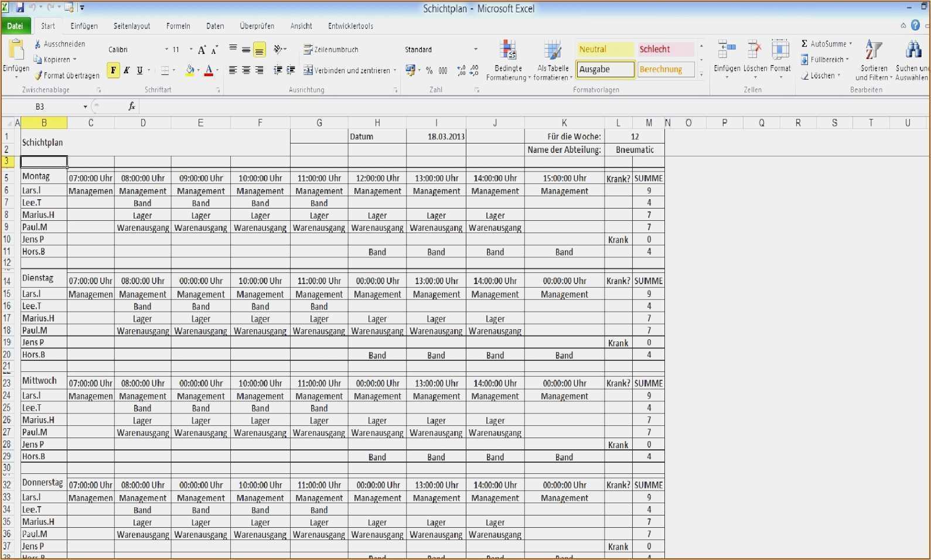
Task: Expand the Name Box dropdown arrow
Action: [86, 107]
